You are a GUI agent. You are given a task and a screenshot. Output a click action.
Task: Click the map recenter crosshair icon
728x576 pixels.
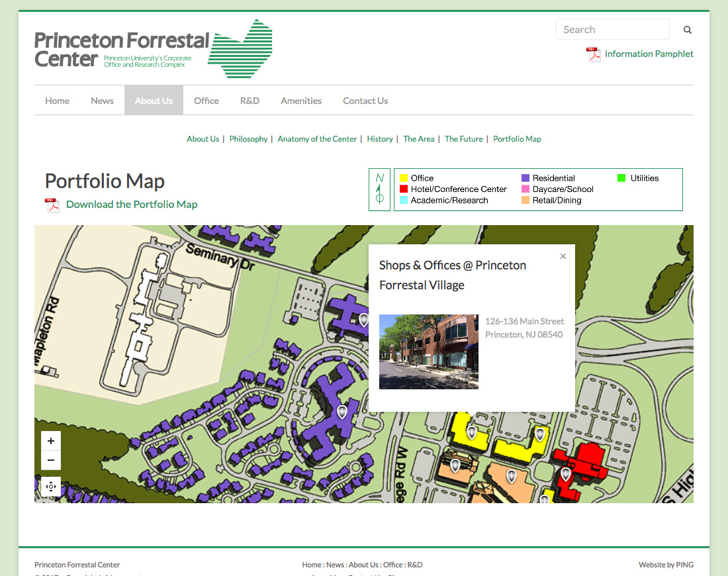pos(51,487)
